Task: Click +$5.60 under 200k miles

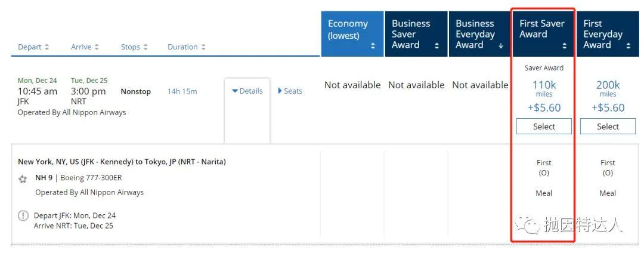Action: (608, 107)
